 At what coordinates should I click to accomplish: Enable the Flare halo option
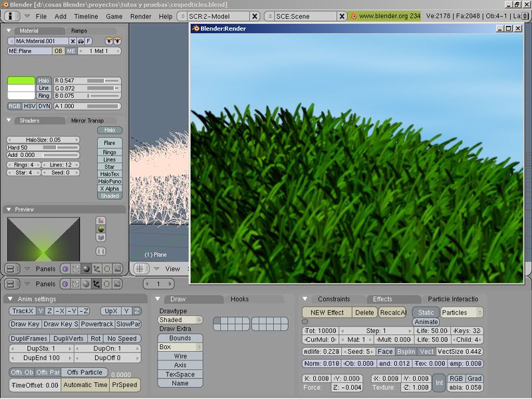coord(110,143)
